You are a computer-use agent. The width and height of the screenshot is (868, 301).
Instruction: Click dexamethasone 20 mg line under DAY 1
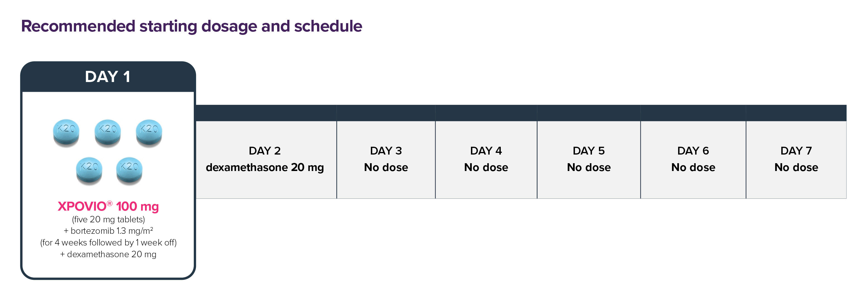tap(108, 254)
